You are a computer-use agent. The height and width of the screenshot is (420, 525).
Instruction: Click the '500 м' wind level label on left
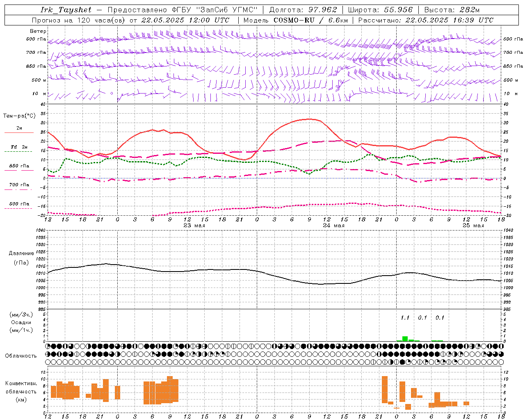pos(39,80)
